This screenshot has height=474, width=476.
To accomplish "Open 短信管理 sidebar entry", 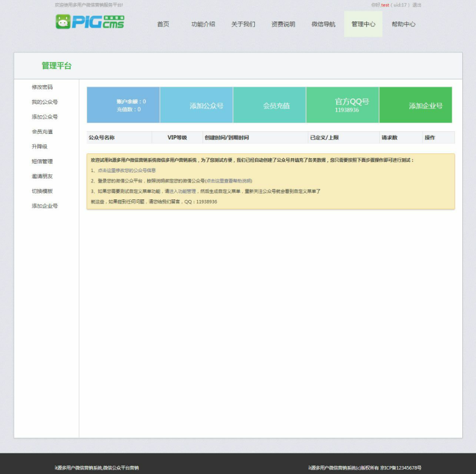I will [42, 161].
